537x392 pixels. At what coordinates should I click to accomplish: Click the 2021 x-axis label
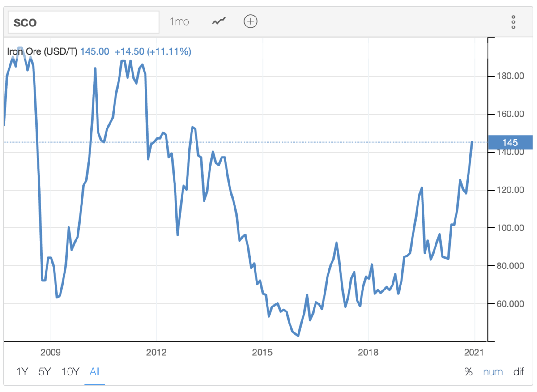(x=474, y=352)
